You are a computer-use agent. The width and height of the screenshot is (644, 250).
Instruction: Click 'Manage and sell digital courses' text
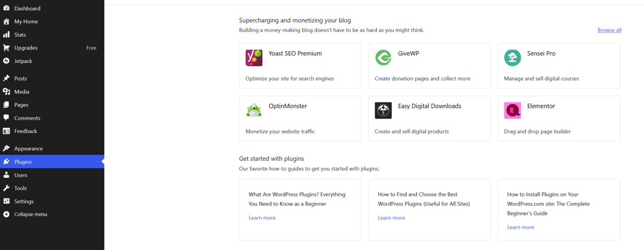coord(541,79)
